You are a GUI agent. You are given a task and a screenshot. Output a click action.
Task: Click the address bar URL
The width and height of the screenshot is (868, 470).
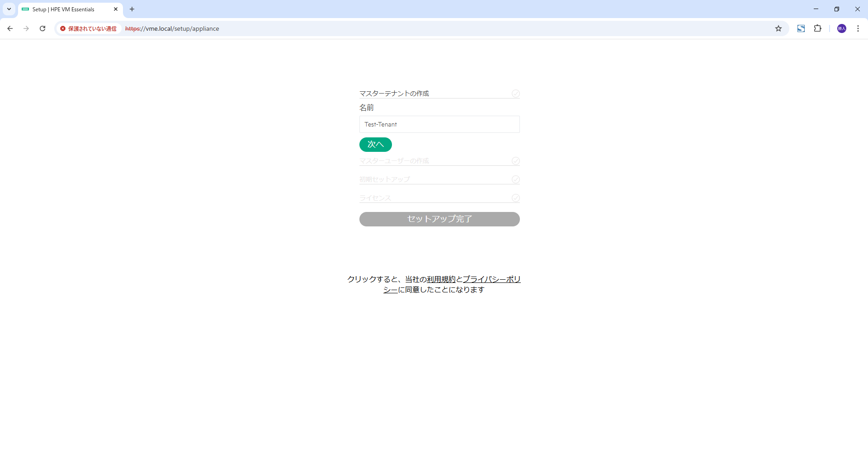(x=172, y=28)
